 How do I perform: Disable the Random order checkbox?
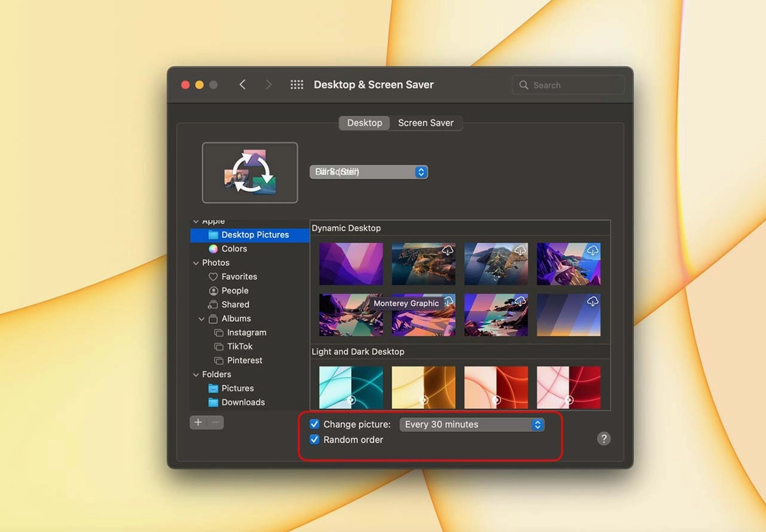315,440
